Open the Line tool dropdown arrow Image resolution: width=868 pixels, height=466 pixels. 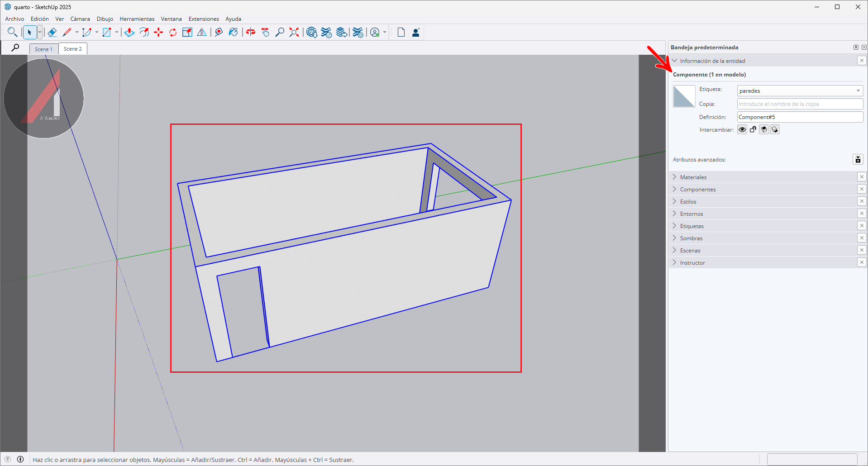click(x=76, y=32)
